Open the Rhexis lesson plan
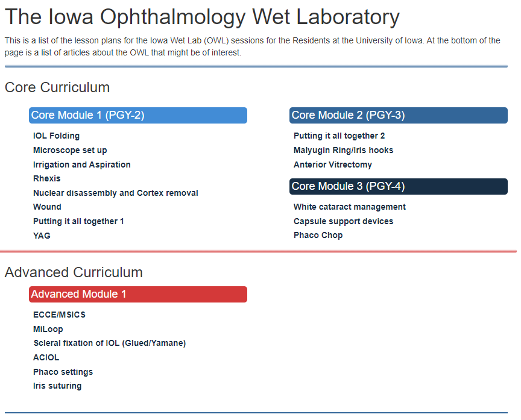 click(46, 179)
